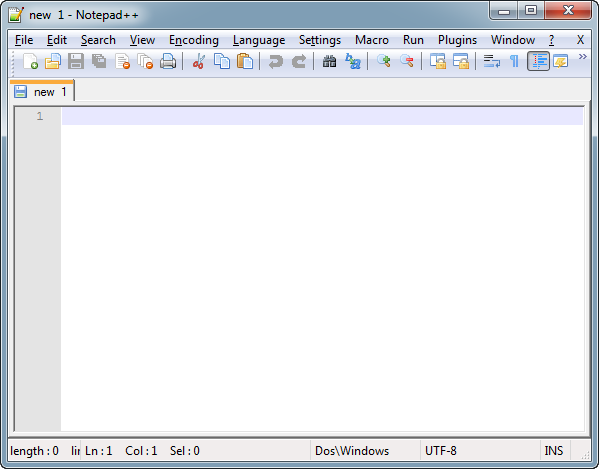
Task: Open Replace dialog toolbar icon
Action: [x=353, y=61]
